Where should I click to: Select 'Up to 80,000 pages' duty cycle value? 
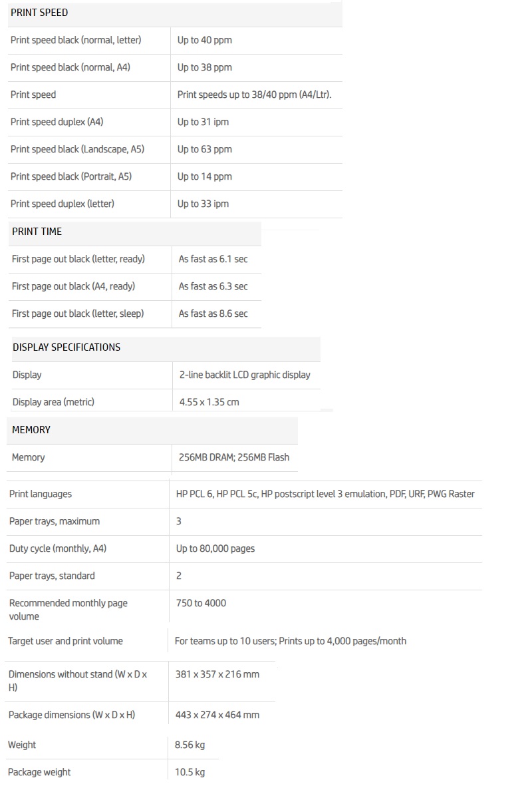point(215,549)
